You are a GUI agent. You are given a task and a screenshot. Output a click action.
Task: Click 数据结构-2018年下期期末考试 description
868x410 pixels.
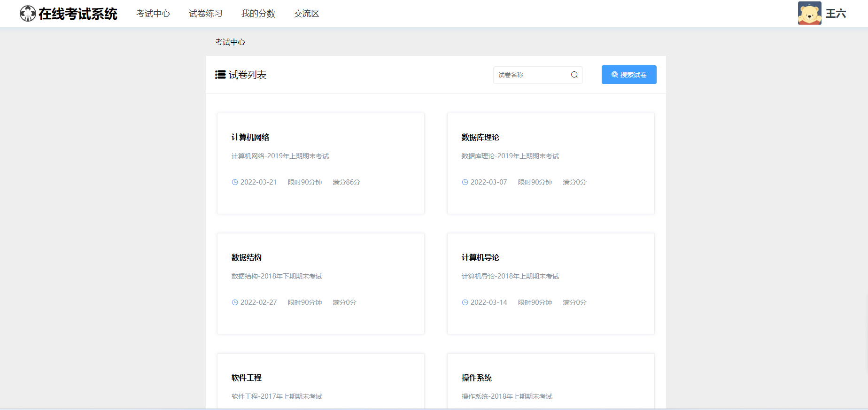[277, 276]
